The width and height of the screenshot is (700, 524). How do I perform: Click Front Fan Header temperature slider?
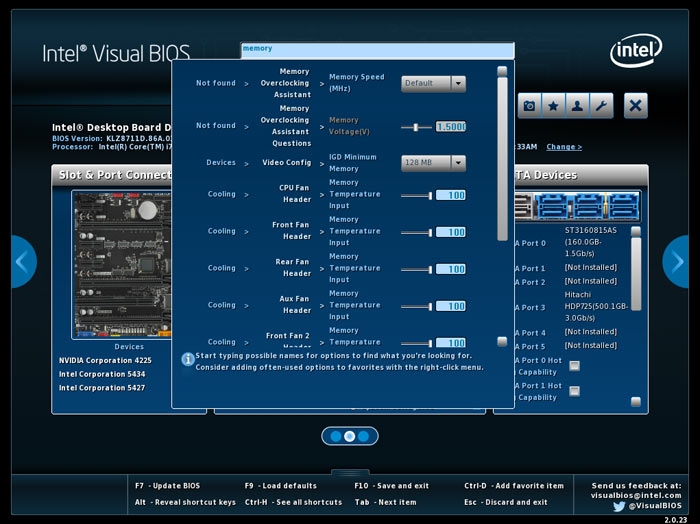click(416, 233)
